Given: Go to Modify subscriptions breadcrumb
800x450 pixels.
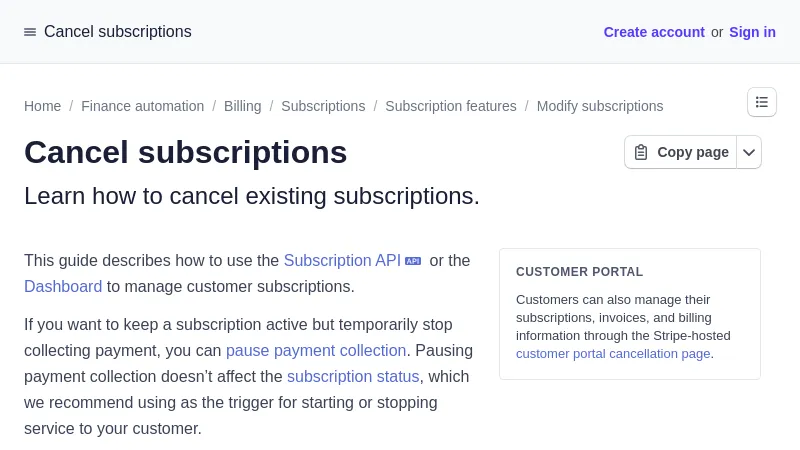Looking at the screenshot, I should point(600,106).
